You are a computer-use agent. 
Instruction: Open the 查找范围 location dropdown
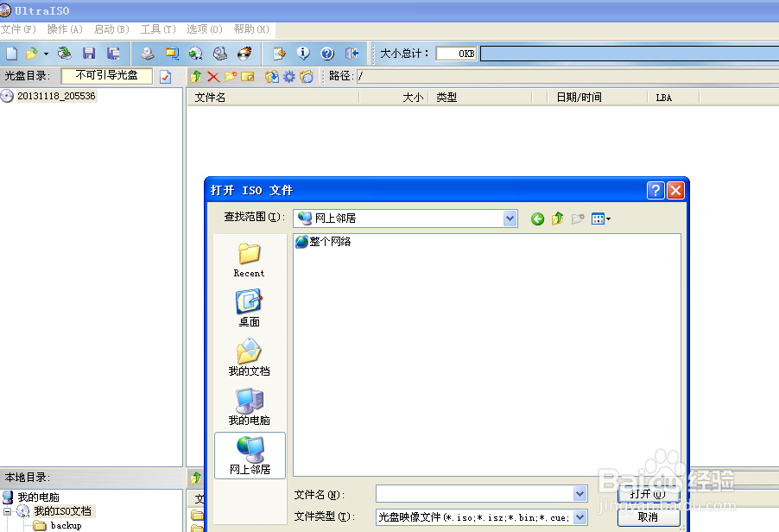pos(510,218)
